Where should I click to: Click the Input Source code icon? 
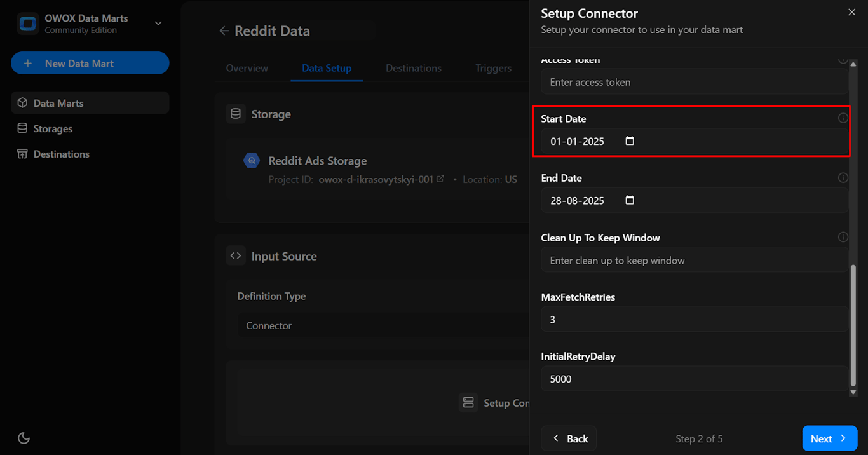[x=236, y=256]
